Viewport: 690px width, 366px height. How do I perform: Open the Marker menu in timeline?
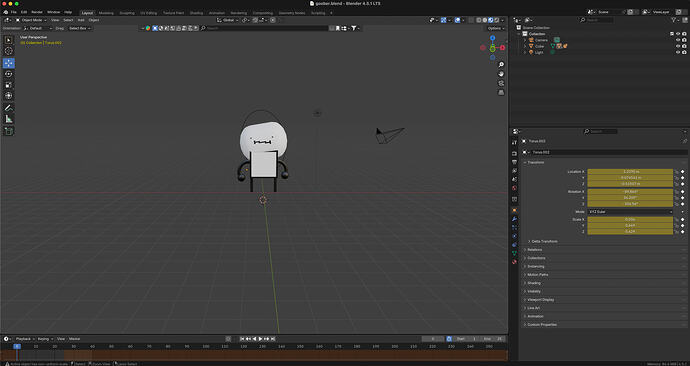coord(74,339)
